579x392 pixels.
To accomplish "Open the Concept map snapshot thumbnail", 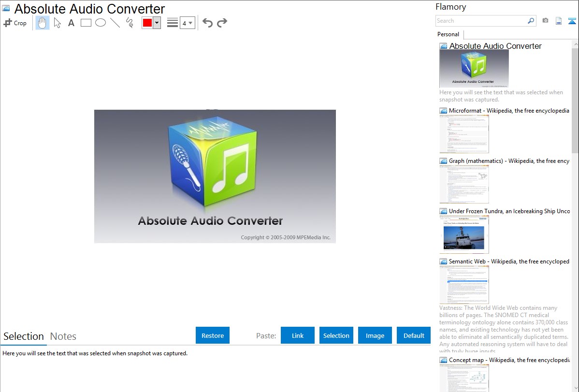I will click(x=464, y=378).
